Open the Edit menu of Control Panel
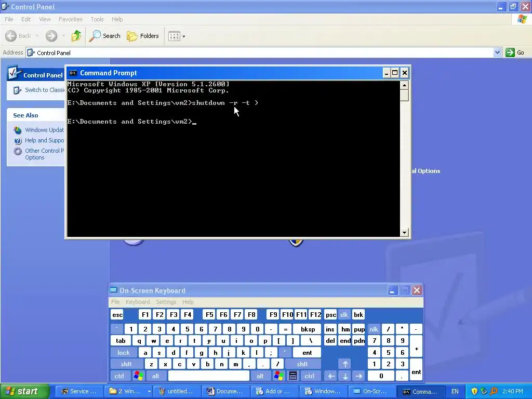 pyautogui.click(x=26, y=19)
